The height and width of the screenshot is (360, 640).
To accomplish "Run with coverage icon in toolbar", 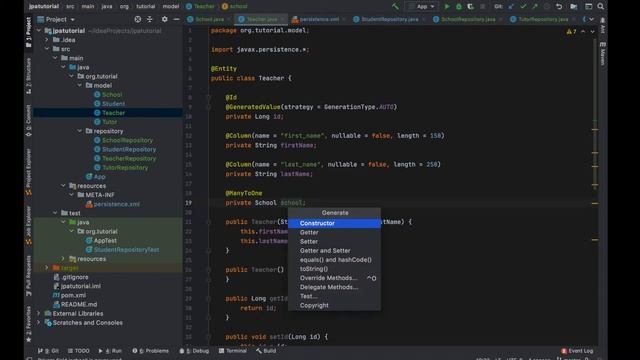I will click(x=471, y=7).
